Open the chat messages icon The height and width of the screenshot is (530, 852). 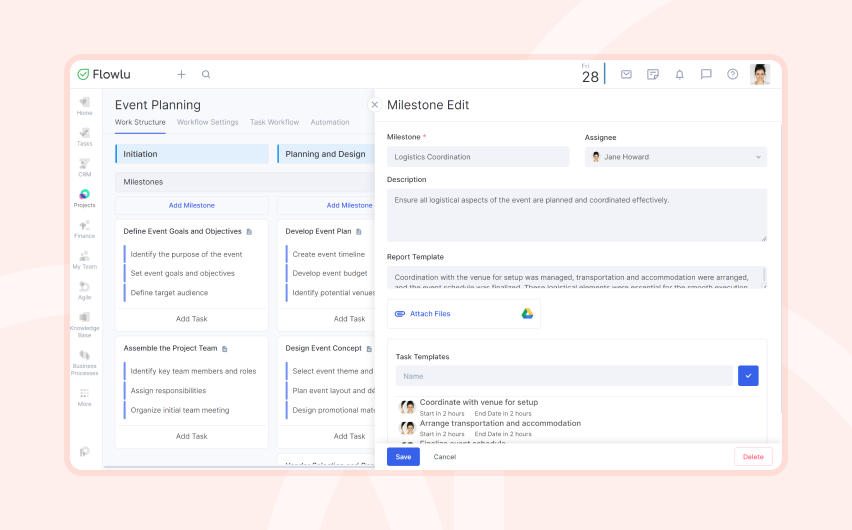(706, 74)
